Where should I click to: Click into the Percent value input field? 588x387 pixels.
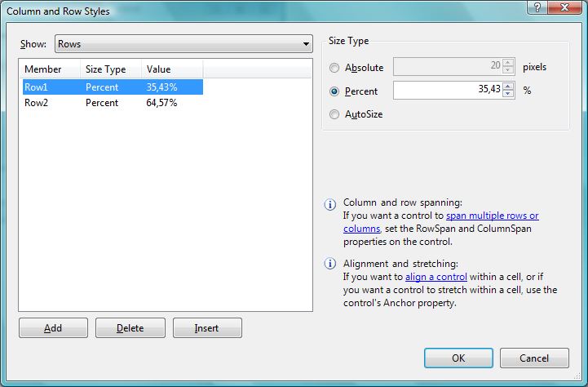pos(447,91)
